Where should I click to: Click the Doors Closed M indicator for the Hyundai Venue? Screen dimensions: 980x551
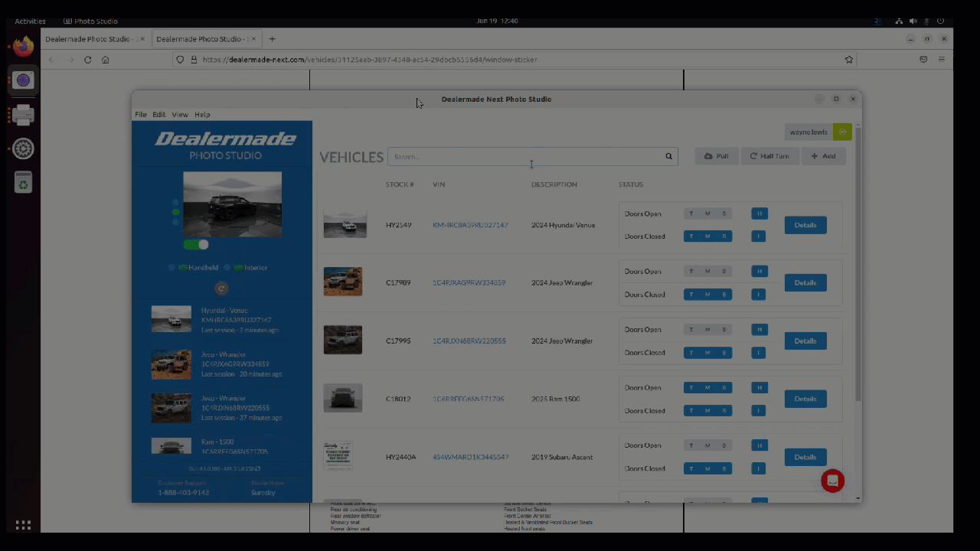(x=707, y=236)
